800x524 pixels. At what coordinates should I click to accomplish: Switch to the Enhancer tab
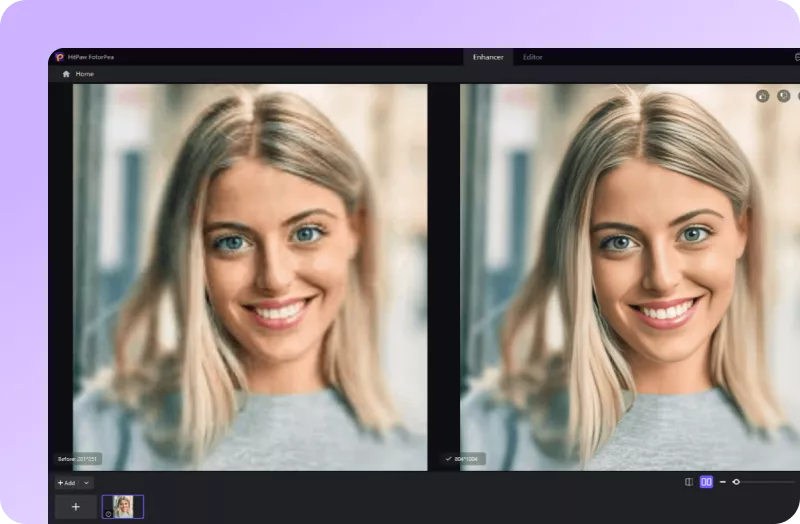click(488, 57)
